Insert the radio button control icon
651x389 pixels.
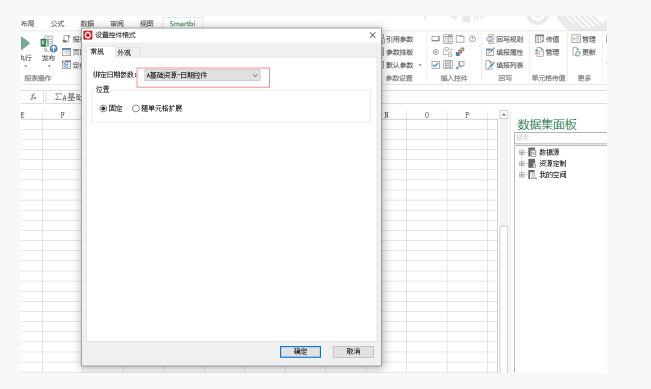tap(436, 52)
